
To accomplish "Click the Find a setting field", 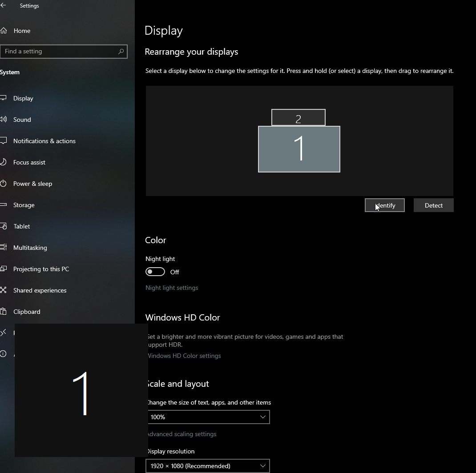I will (64, 51).
